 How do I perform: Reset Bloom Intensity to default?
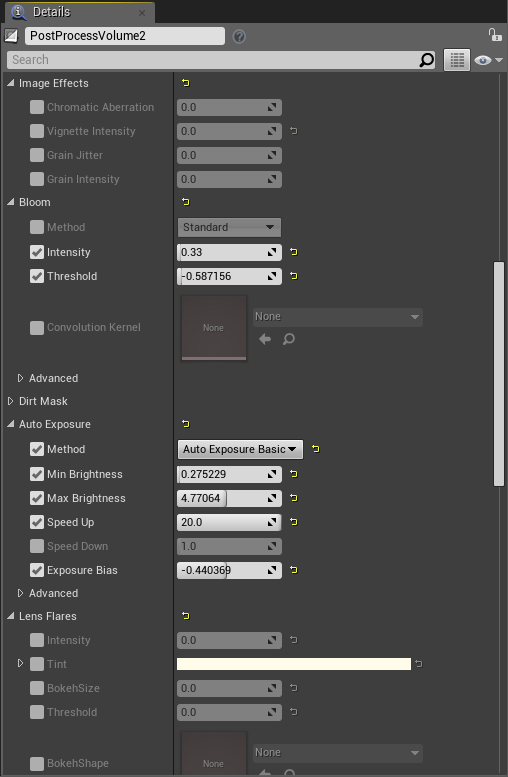[x=293, y=252]
